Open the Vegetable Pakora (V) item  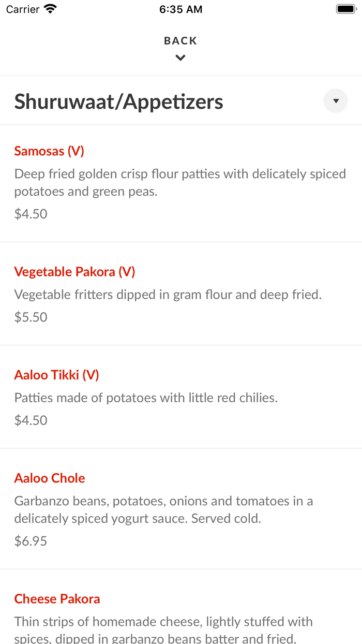tap(74, 272)
